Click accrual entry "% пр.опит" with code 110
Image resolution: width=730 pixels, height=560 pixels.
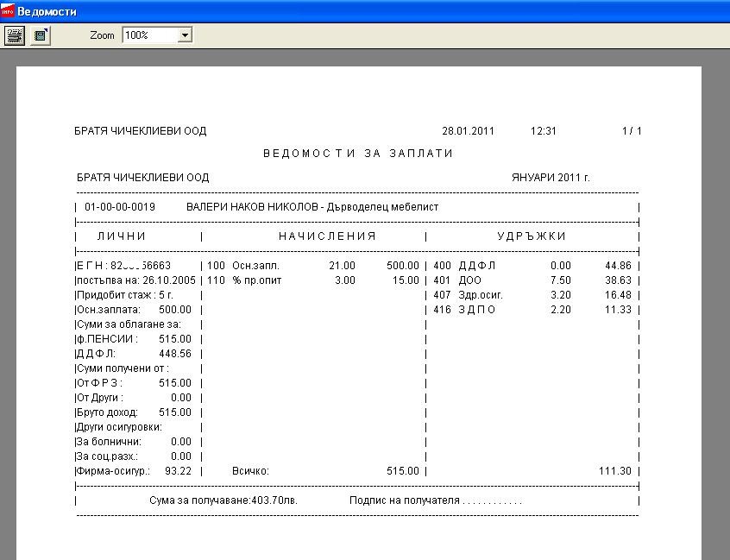point(256,280)
